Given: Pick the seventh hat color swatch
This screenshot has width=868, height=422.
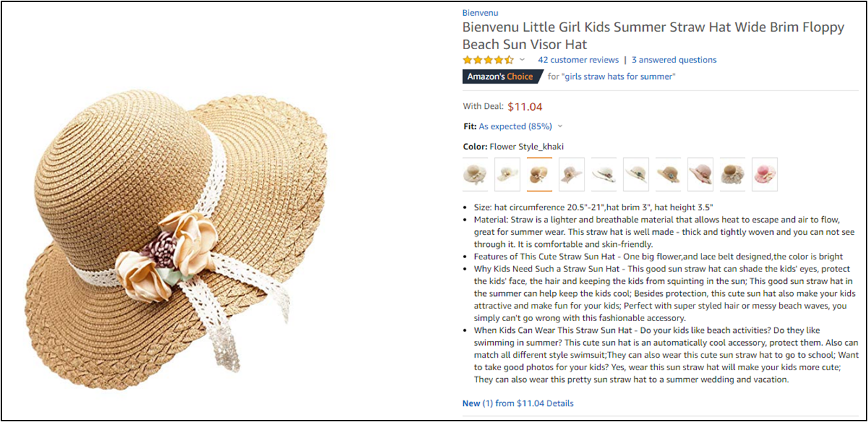Looking at the screenshot, I should coord(668,175).
